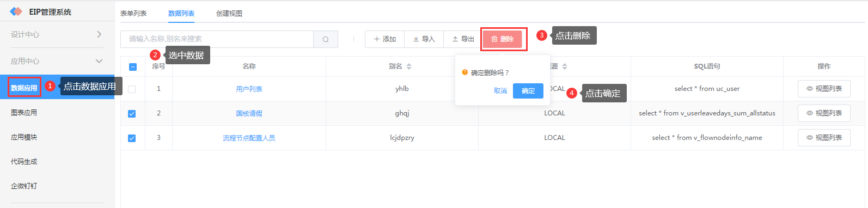Click alias cell ghqj
Image resolution: width=868 pixels, height=208 pixels.
[402, 113]
